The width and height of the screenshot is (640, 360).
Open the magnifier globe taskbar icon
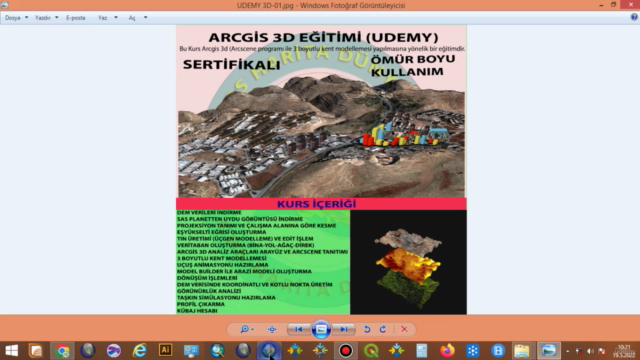click(217, 351)
